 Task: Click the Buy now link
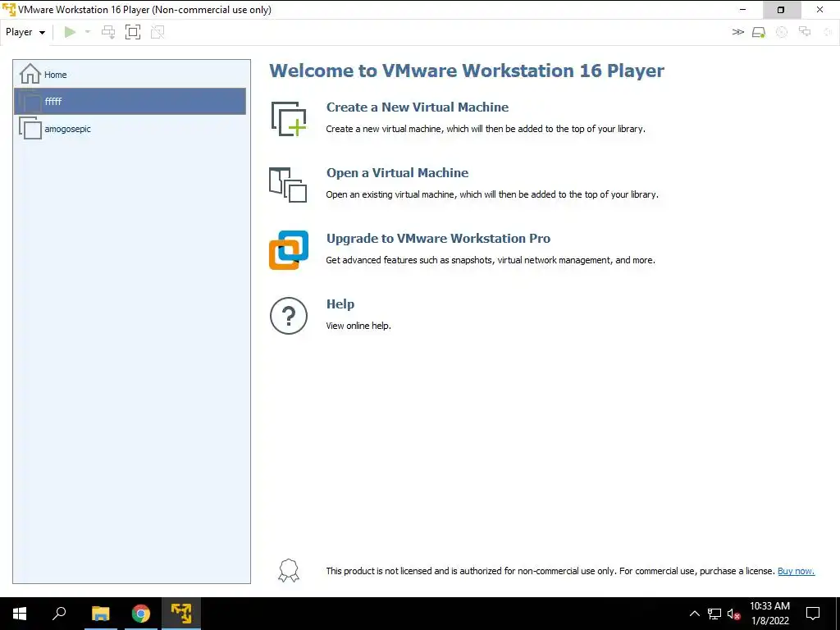796,571
